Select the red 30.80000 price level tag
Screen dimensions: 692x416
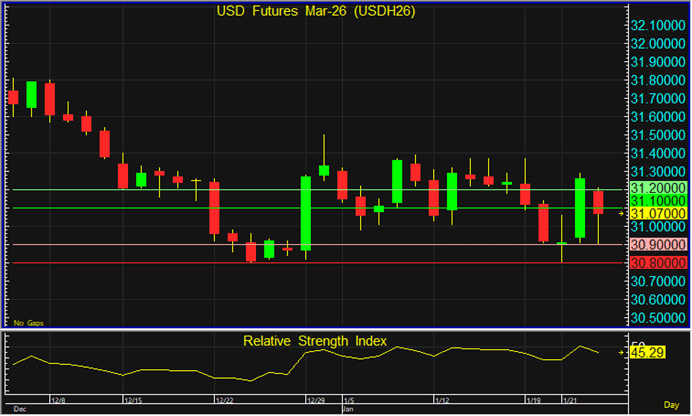(x=658, y=263)
